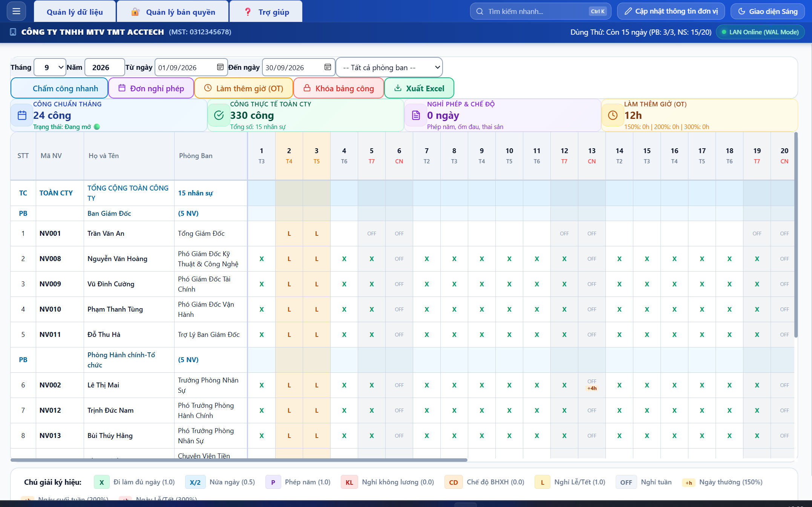Click the LAN Online (WAL Mode) status badge
This screenshot has width=812, height=507.
[760, 32]
